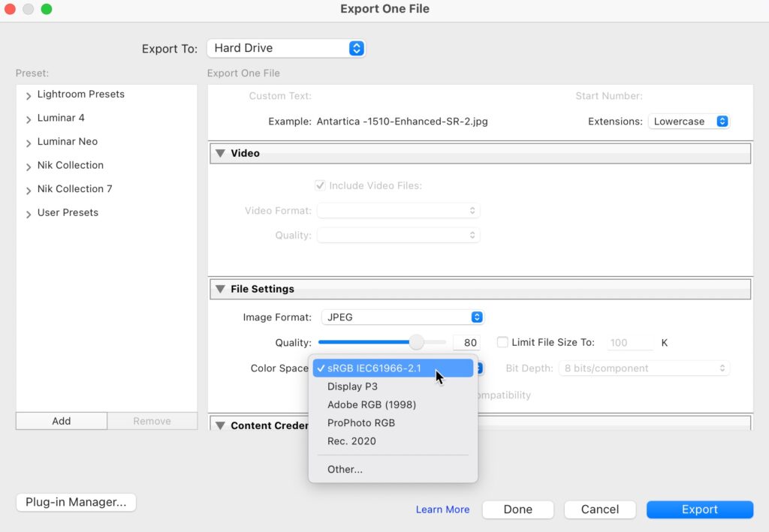Toggle Include Video Files checkbox
Image resolution: width=769 pixels, height=532 pixels.
tap(320, 185)
